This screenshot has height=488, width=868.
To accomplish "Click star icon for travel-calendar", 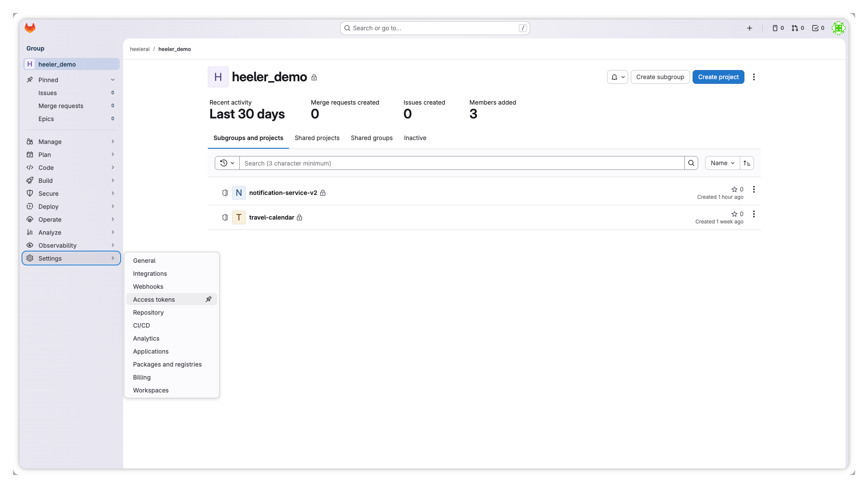I will point(734,214).
